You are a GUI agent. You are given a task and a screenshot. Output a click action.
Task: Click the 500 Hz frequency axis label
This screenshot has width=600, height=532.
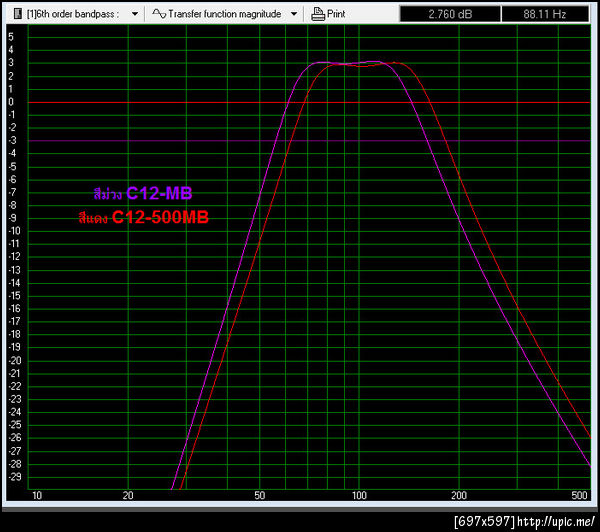(x=579, y=496)
